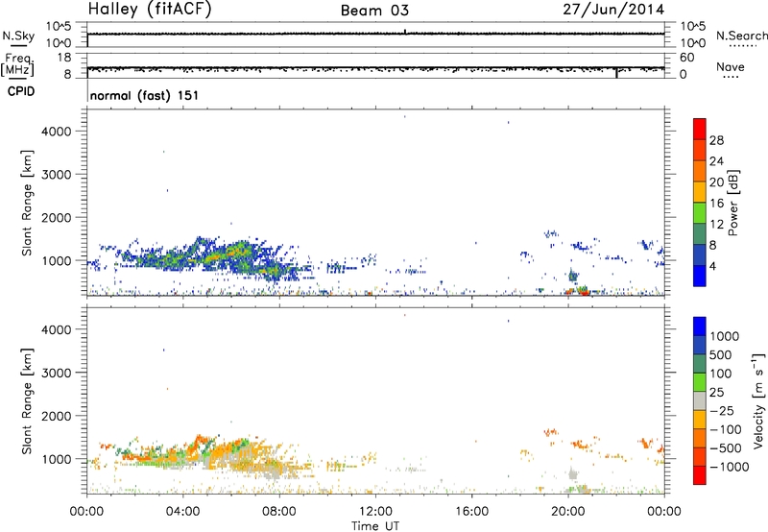Pick the gray ±25 segment of Velocity colorbar
The height and width of the screenshot is (532, 768).
point(700,400)
